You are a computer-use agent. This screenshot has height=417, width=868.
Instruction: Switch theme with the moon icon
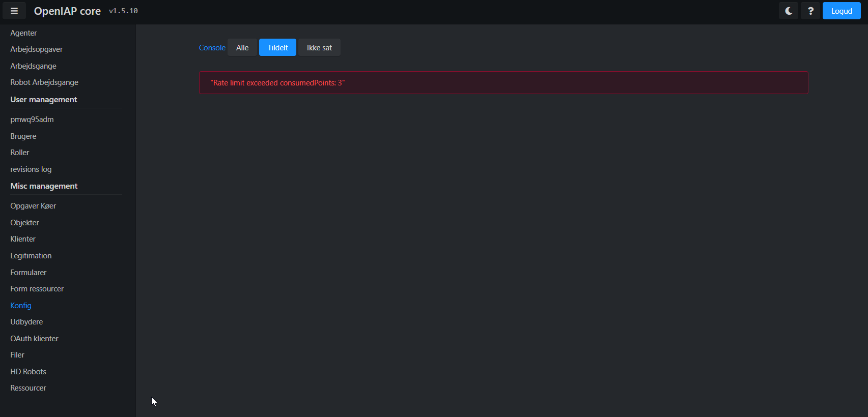tap(789, 11)
